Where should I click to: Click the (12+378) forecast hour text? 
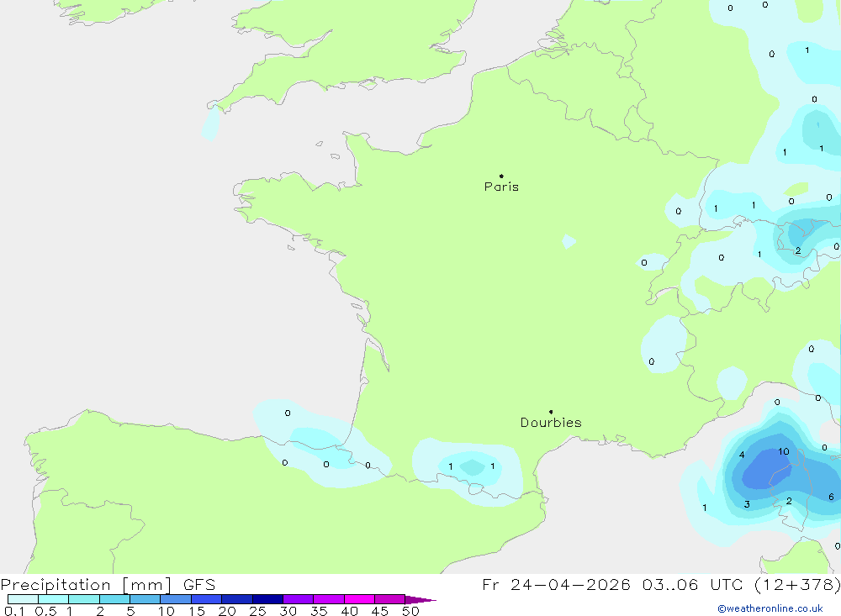pos(797,584)
